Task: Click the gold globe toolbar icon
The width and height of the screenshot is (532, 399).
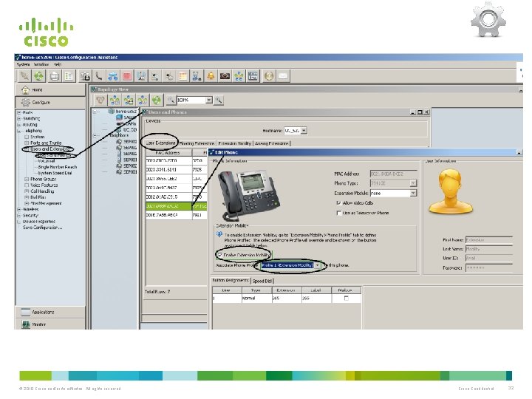Action: 269,76
